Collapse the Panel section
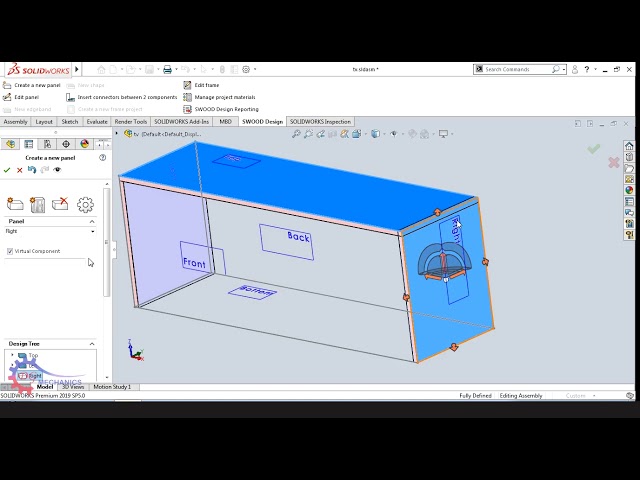Viewport: 640px width, 480px height. click(92, 221)
